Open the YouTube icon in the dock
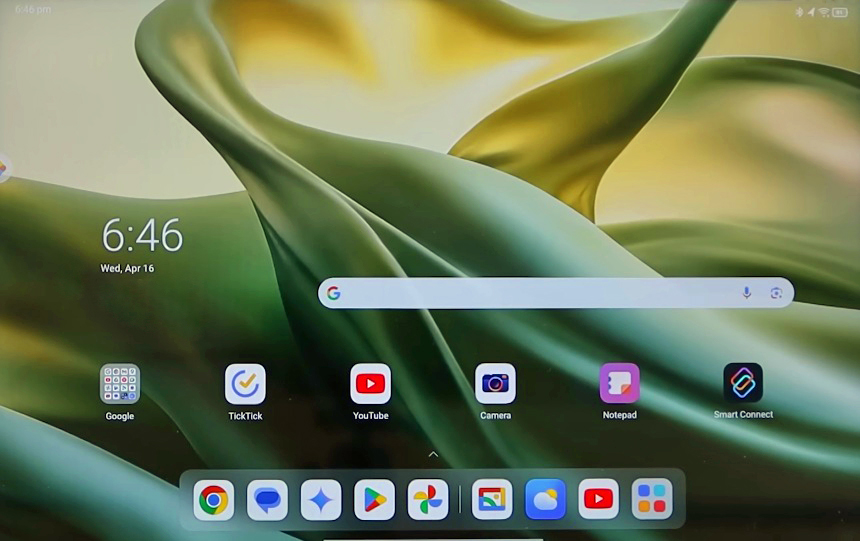Image resolution: width=860 pixels, height=541 pixels. click(x=598, y=499)
